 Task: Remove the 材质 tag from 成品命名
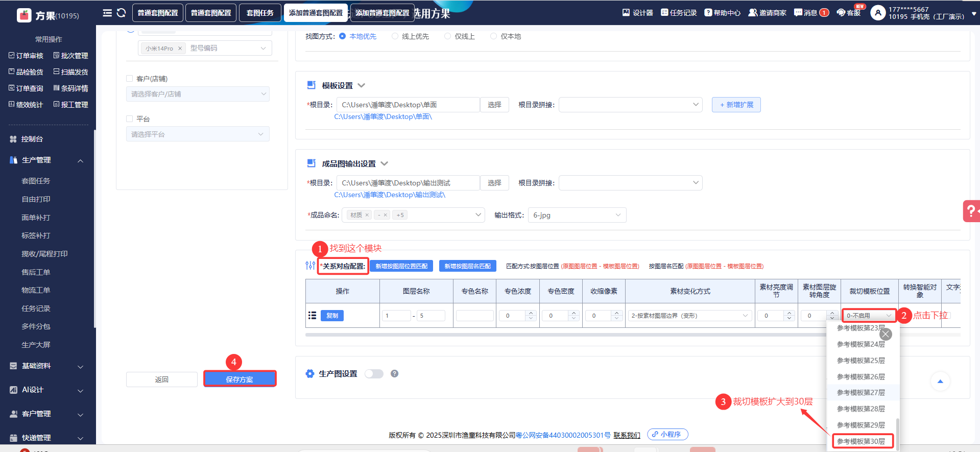click(x=367, y=215)
